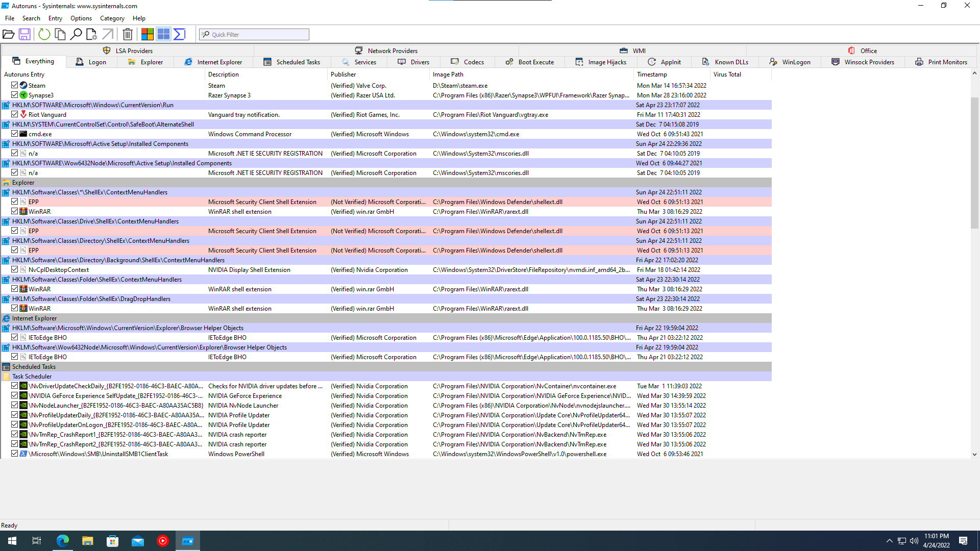980x551 pixels.
Task: Open Microsoft Edge from the taskbar
Action: click(63, 541)
